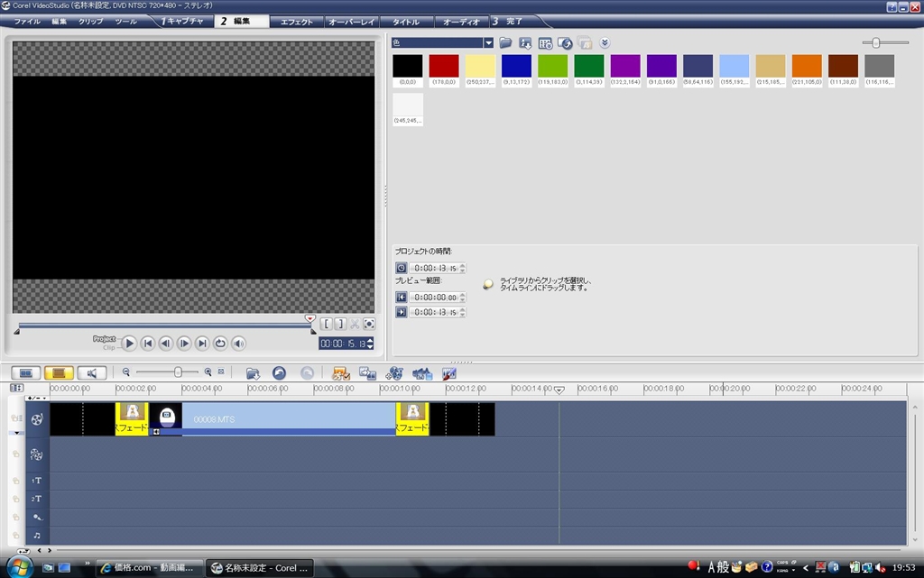924x578 pixels.
Task: Open the 色 library category dropdown
Action: point(488,42)
